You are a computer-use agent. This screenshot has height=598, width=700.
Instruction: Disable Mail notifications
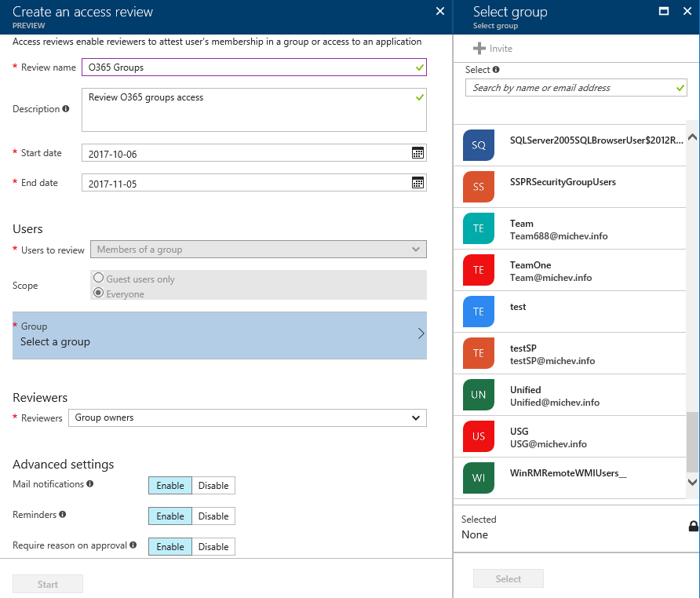(x=213, y=485)
